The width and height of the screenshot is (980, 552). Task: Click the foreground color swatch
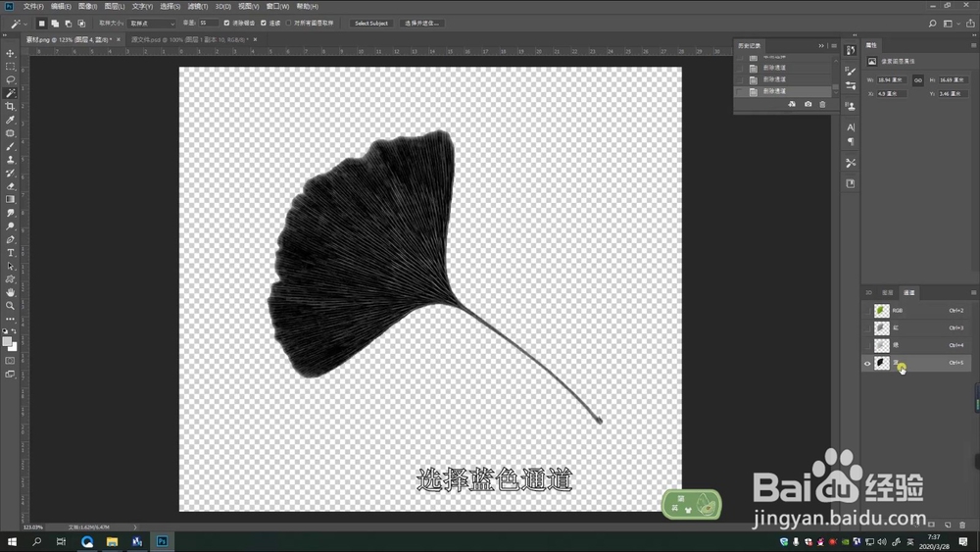pyautogui.click(x=7, y=342)
